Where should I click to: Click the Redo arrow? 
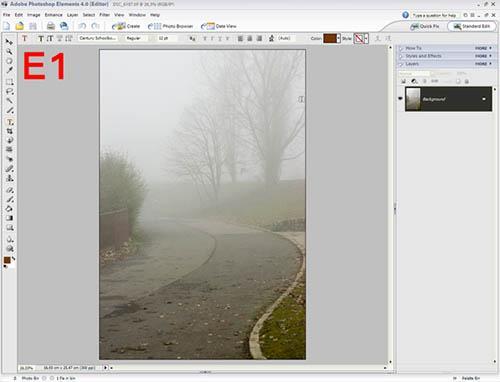pos(95,26)
